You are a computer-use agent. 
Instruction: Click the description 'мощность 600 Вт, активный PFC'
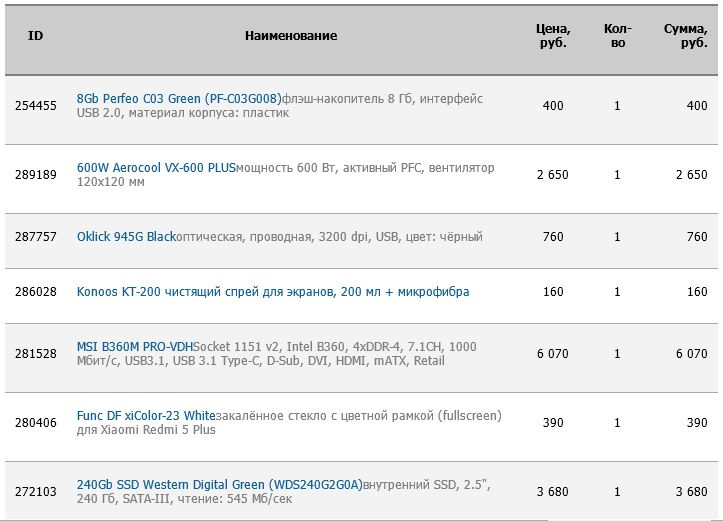click(329, 167)
